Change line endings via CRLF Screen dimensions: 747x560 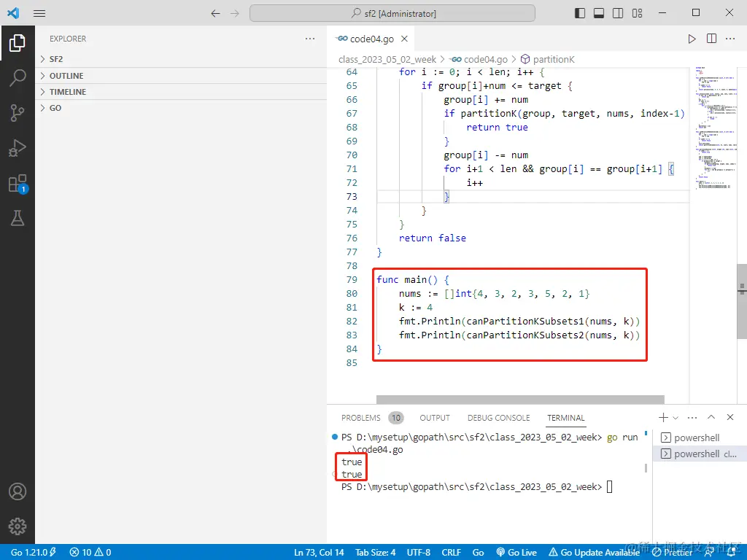[x=451, y=552]
